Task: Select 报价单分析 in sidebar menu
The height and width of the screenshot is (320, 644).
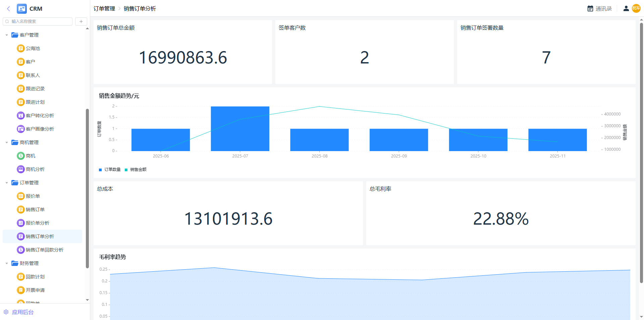Action: coord(37,223)
